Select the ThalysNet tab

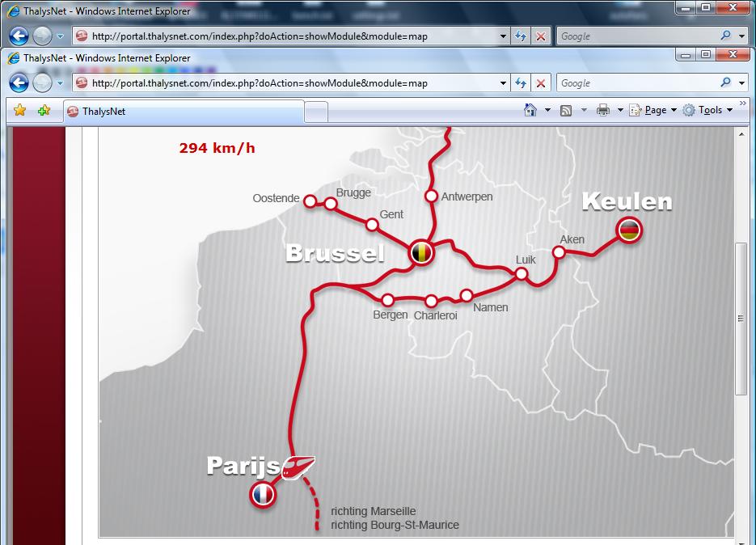tap(184, 112)
